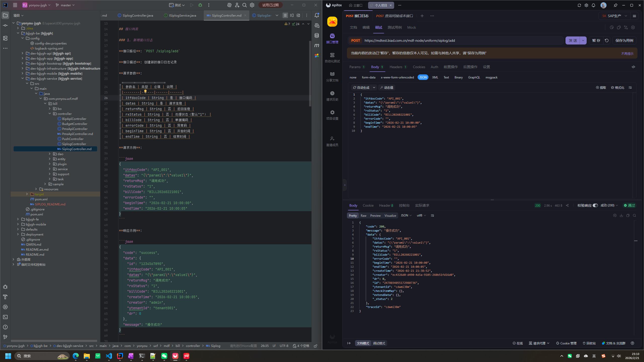Open the SAP生产 environment dropdown

[x=615, y=16]
